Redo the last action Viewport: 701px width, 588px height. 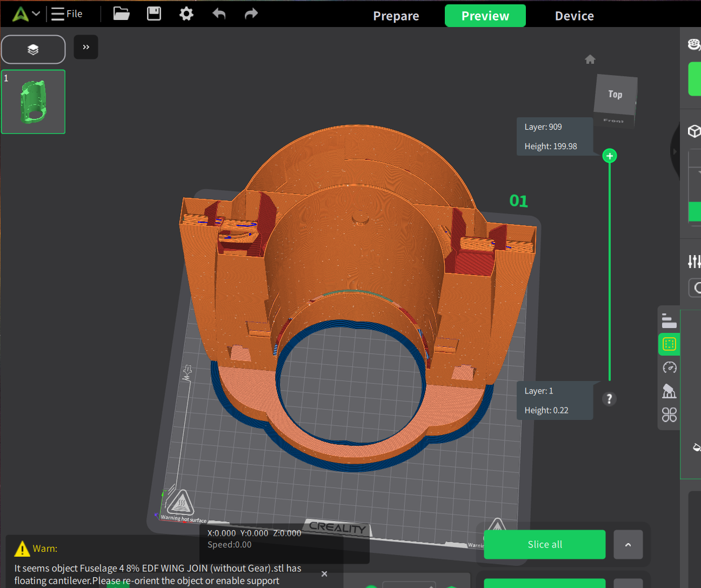(251, 14)
